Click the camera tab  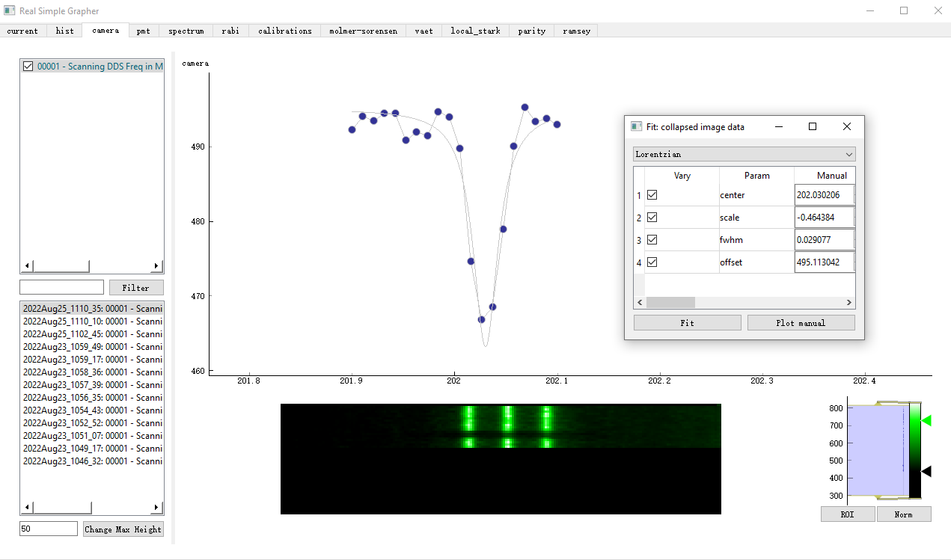(106, 30)
